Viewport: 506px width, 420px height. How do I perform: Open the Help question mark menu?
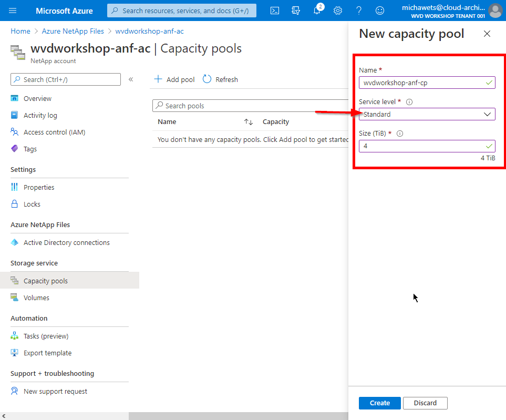click(359, 11)
